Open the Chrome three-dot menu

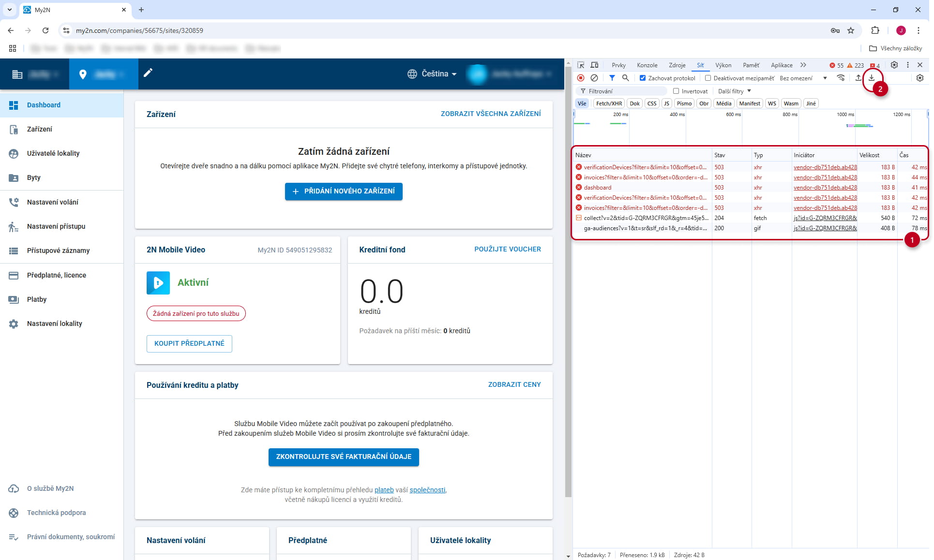click(918, 30)
